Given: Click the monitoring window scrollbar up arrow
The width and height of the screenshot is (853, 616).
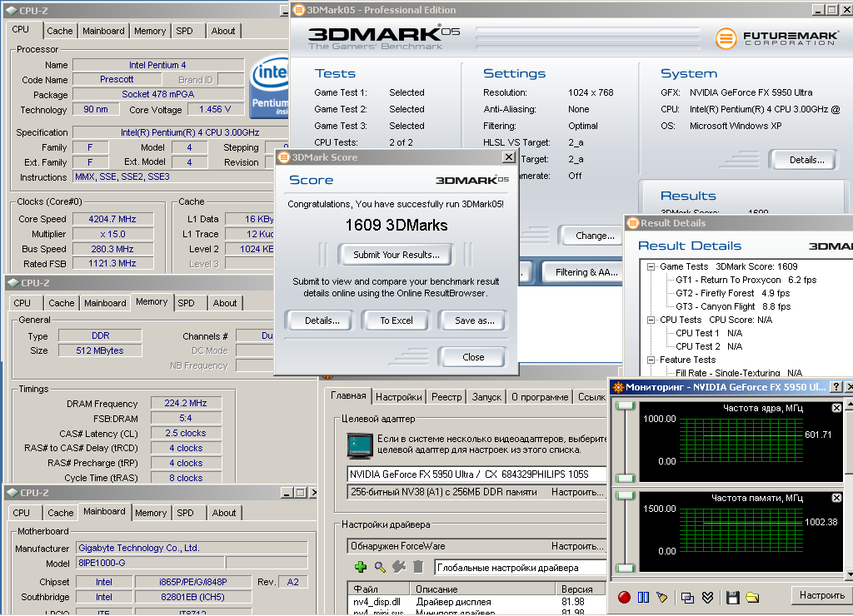Looking at the screenshot, I should (x=849, y=404).
